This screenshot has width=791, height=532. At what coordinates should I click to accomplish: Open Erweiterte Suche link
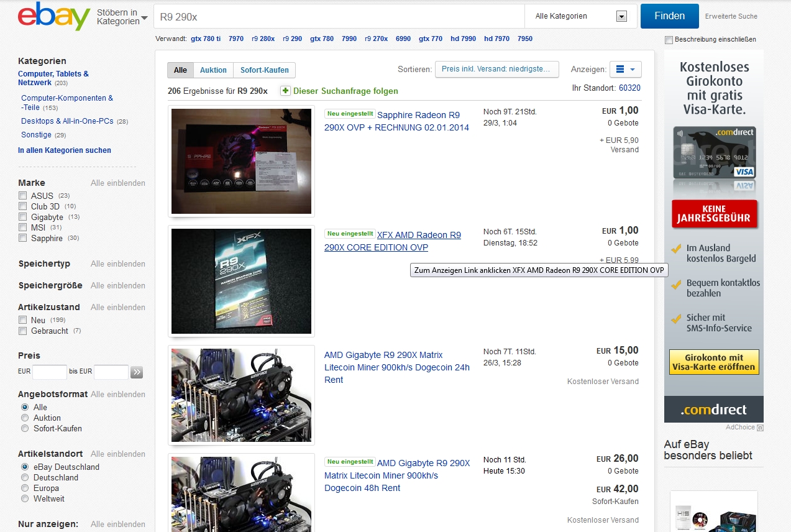731,16
